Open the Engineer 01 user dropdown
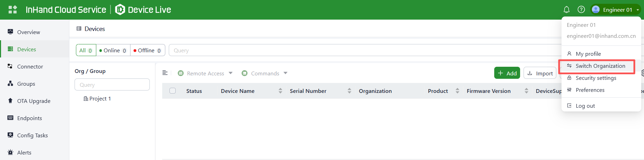 click(616, 10)
